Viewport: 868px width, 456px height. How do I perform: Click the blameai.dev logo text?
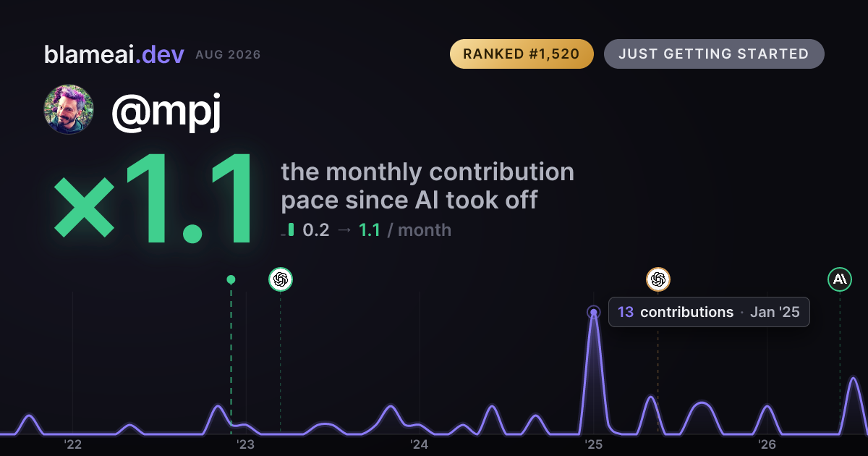point(114,54)
